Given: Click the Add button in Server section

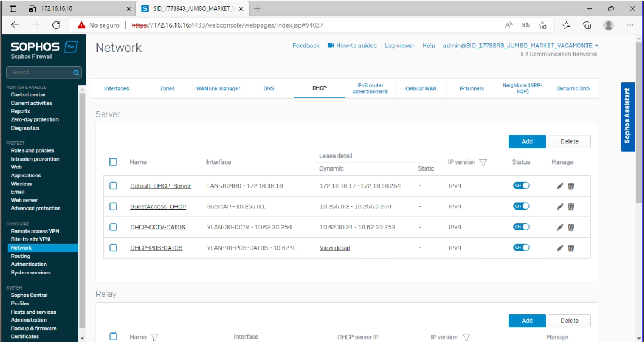Looking at the screenshot, I should click(x=527, y=141).
